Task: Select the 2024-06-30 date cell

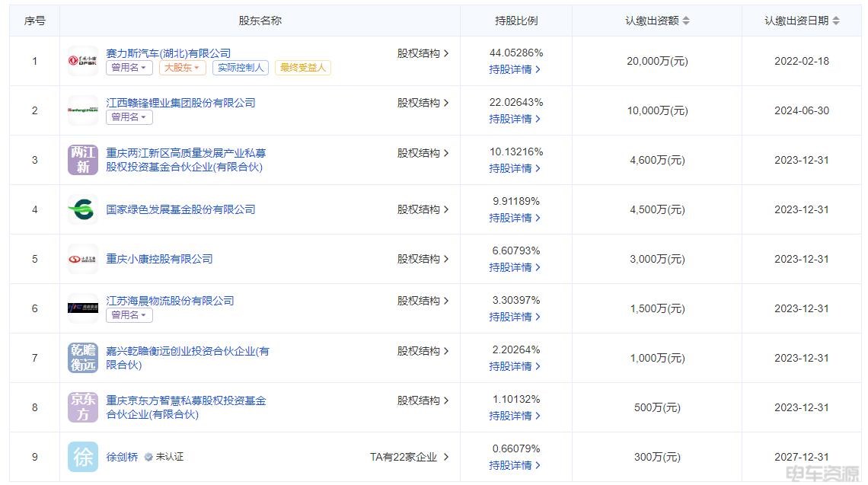Action: click(802, 110)
